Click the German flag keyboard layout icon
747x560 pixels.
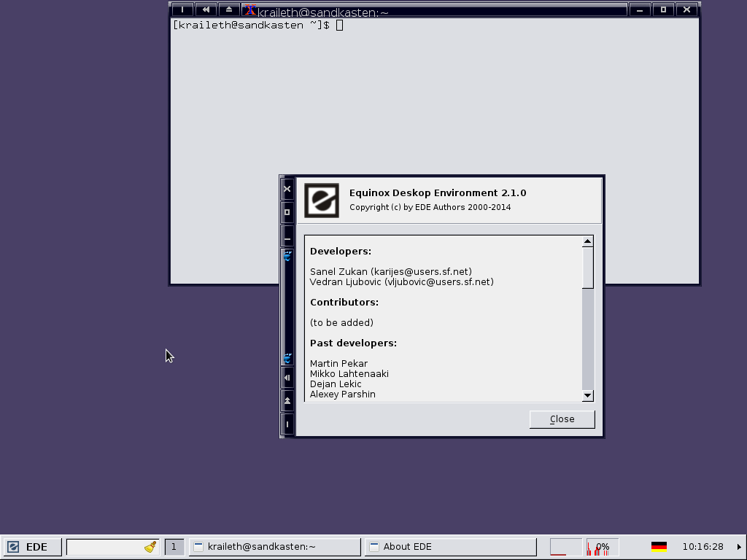click(x=659, y=547)
